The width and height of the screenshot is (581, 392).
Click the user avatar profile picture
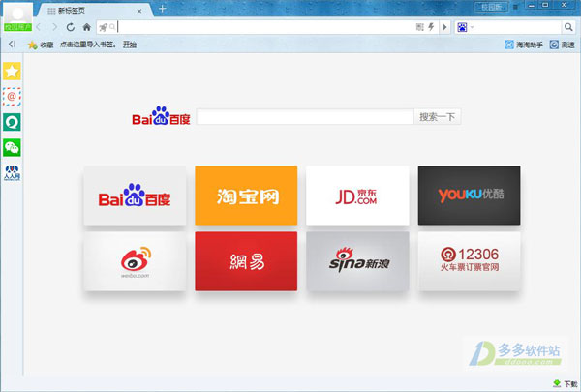point(17,14)
